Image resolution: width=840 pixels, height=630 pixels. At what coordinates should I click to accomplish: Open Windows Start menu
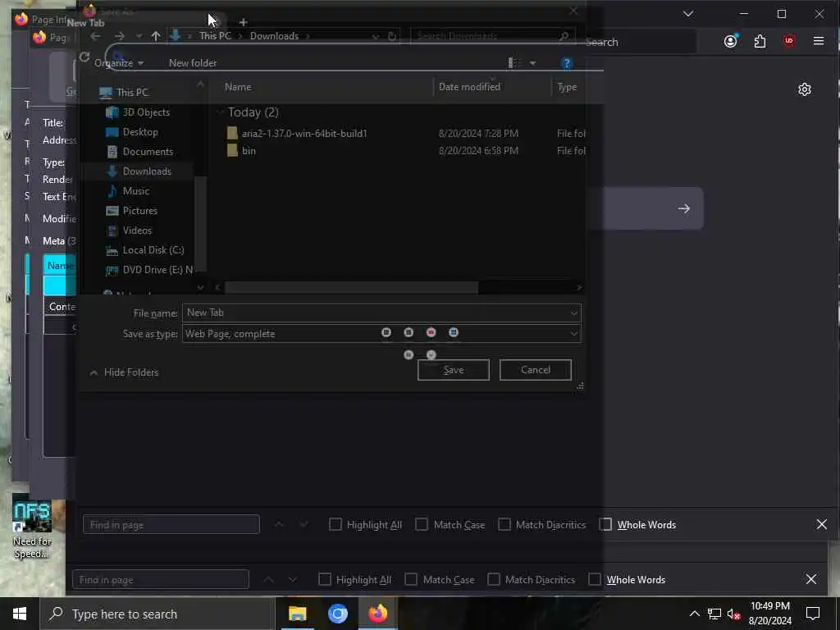click(x=20, y=614)
